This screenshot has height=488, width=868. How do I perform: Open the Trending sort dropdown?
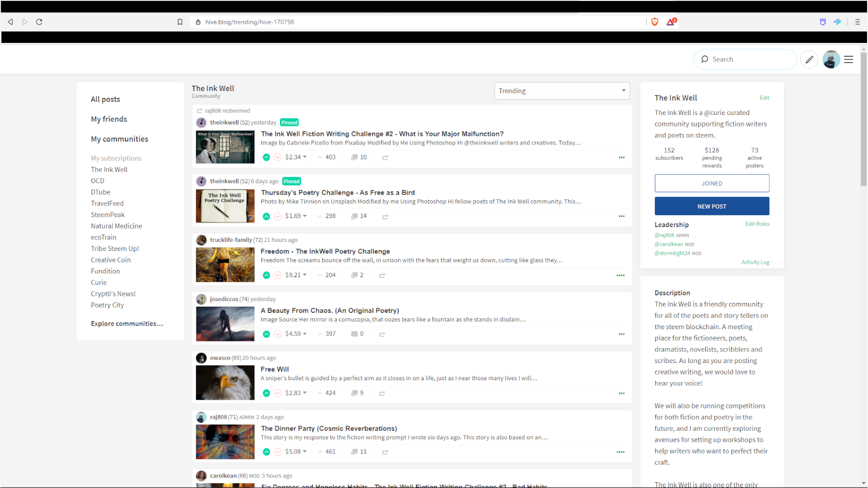(561, 91)
